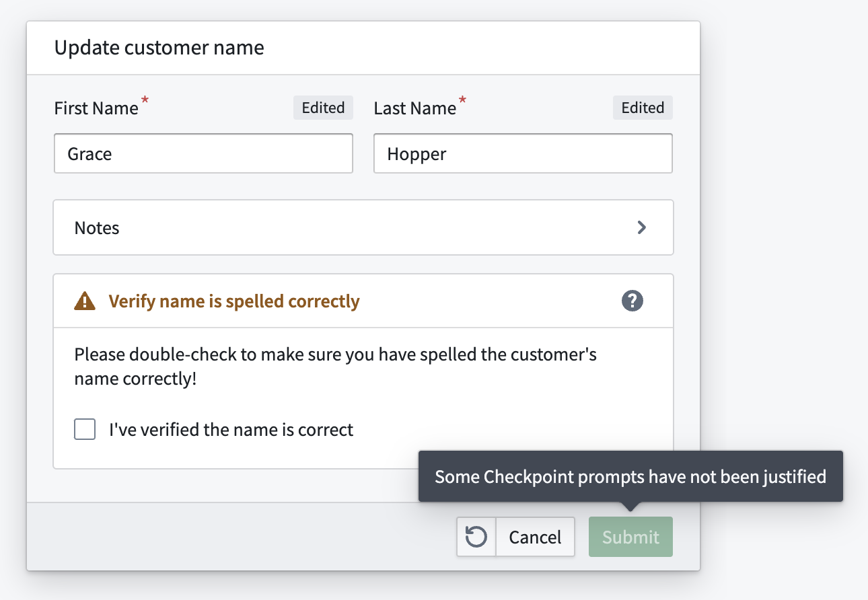This screenshot has height=600, width=868.
Task: Check "I've verified the name is correct"
Action: coord(85,429)
